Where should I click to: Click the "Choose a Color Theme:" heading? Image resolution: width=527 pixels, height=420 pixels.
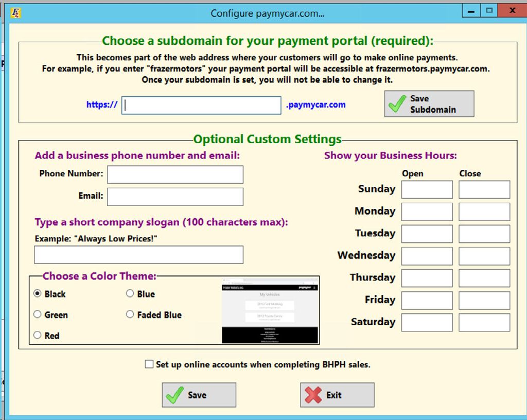tap(99, 276)
